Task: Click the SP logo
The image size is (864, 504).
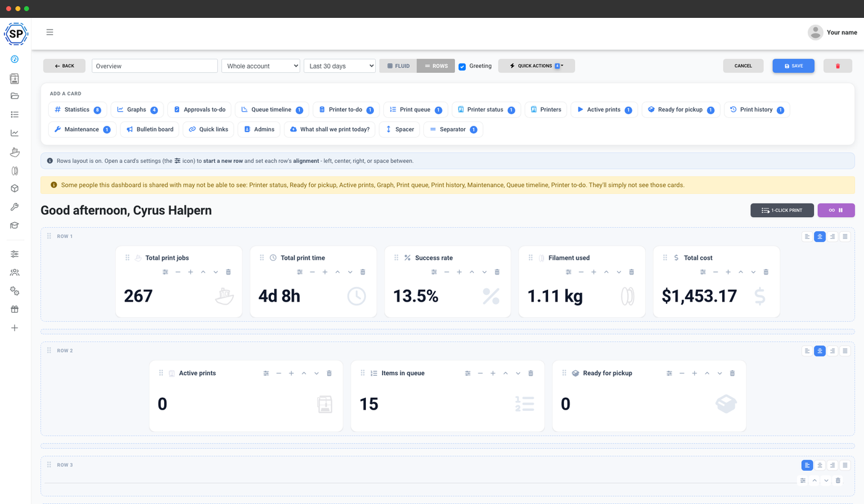Action: 15,34
